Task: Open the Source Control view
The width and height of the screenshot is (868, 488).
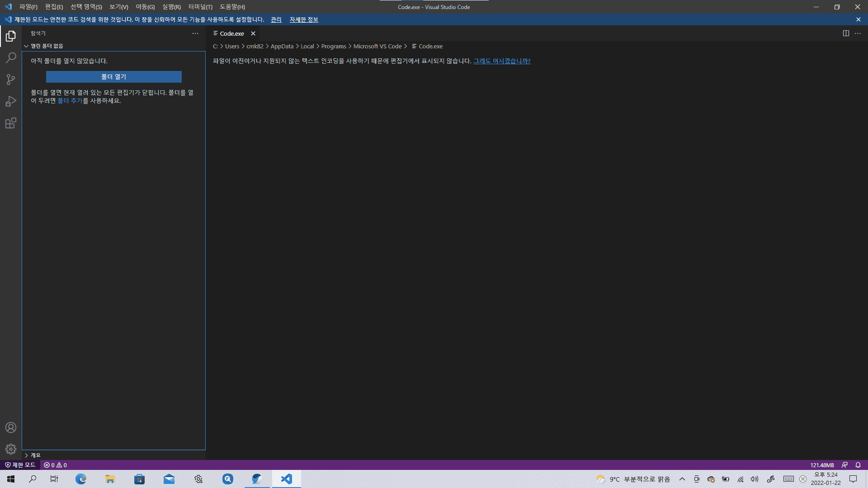Action: click(x=11, y=80)
